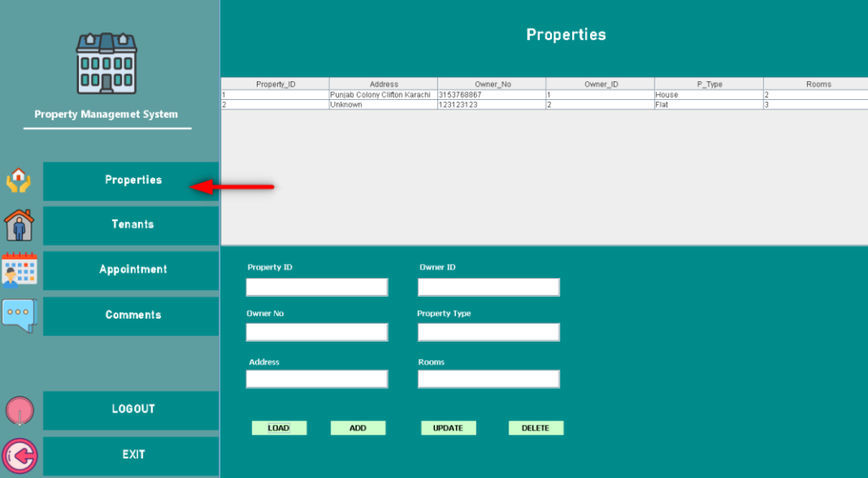Open the Appointment section
Viewport: 868px width, 478px height.
pos(131,270)
